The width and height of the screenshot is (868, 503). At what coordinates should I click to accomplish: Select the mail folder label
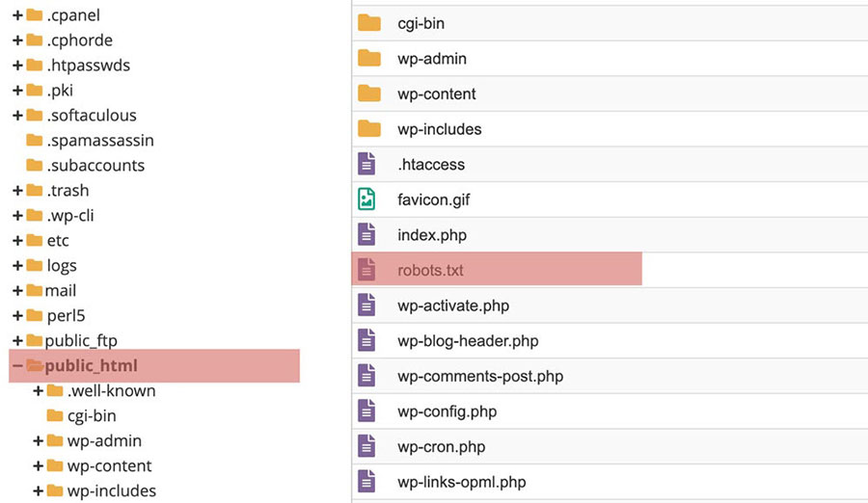[61, 290]
